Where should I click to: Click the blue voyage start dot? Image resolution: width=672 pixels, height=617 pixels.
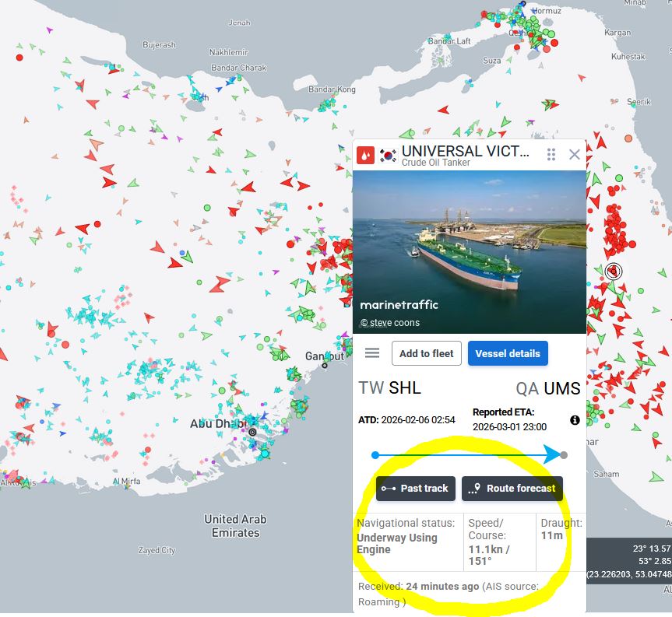coord(375,455)
